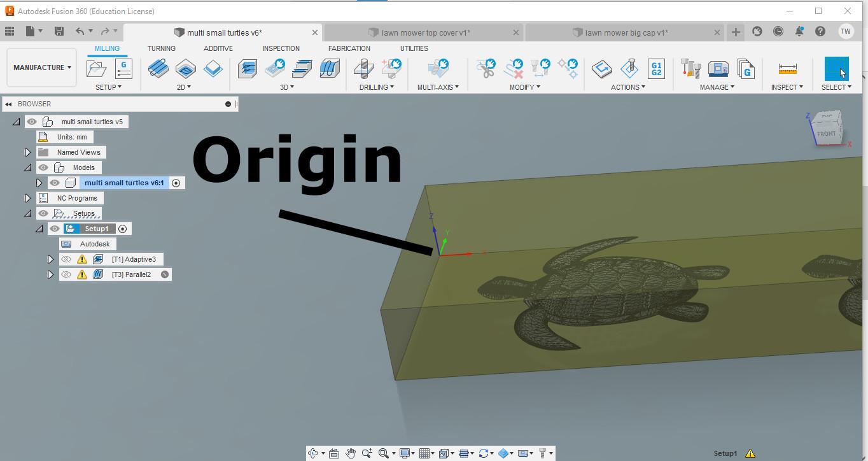Click the Multi-Axis machining icon
Viewport: 868px width, 461px height.
[x=438, y=68]
